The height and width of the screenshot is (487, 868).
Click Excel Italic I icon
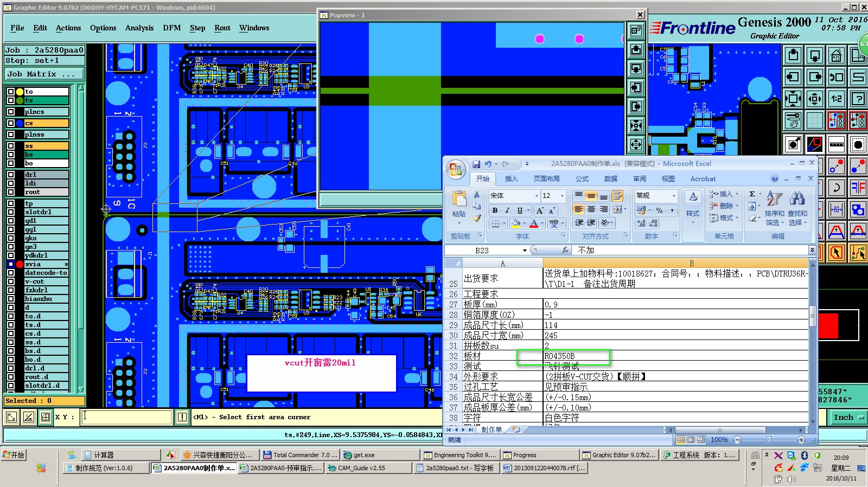tap(507, 210)
